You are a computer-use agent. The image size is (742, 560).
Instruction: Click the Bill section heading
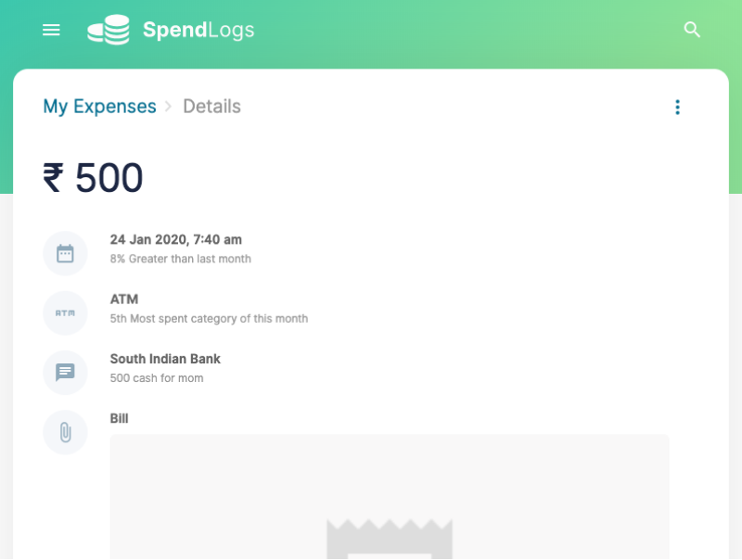point(119,418)
